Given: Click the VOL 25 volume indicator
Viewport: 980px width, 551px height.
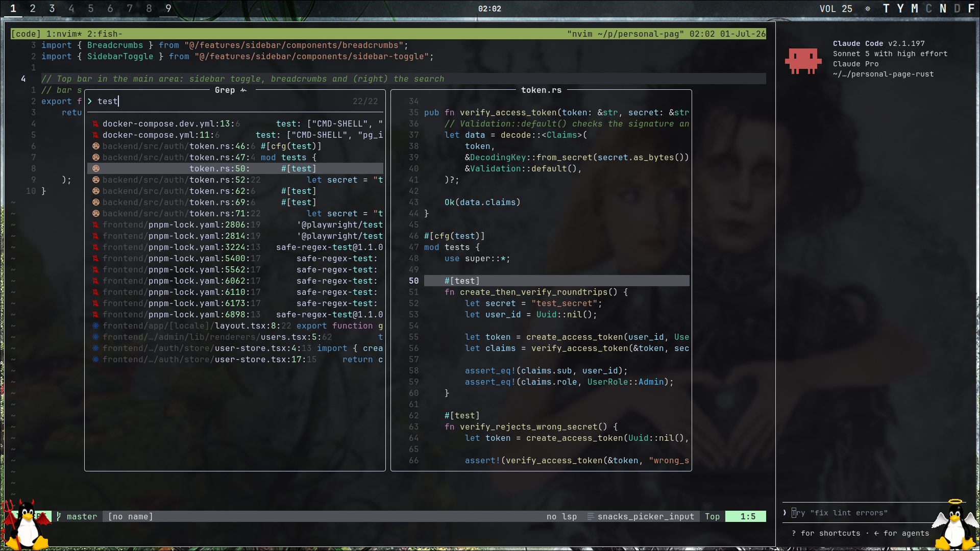Looking at the screenshot, I should point(836,9).
